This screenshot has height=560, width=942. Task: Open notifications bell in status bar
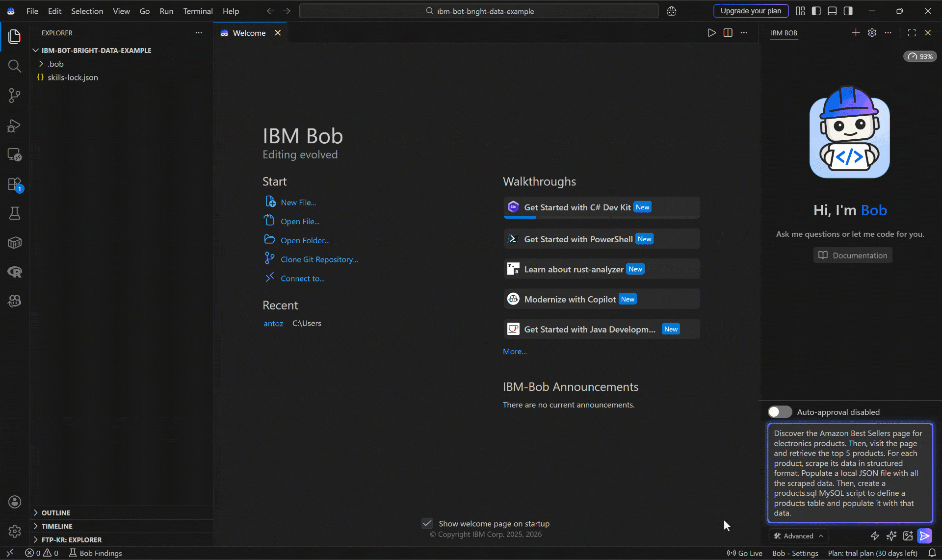pos(932,553)
